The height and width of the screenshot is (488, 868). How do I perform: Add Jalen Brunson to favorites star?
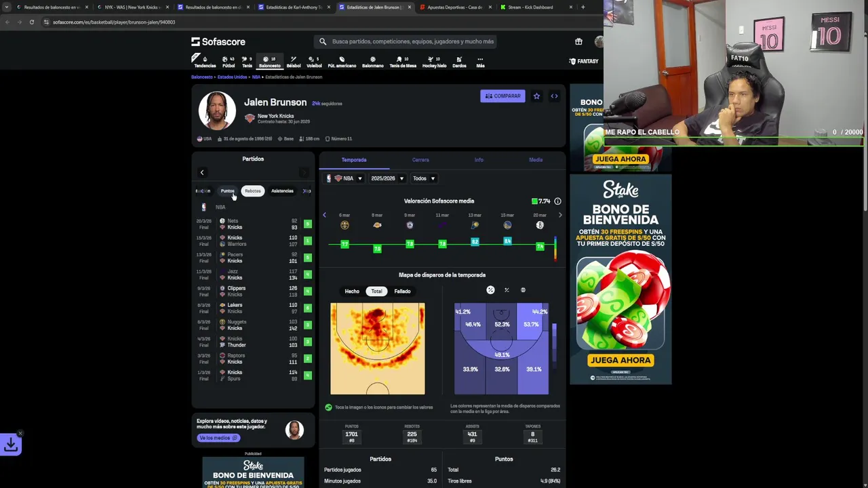point(536,96)
